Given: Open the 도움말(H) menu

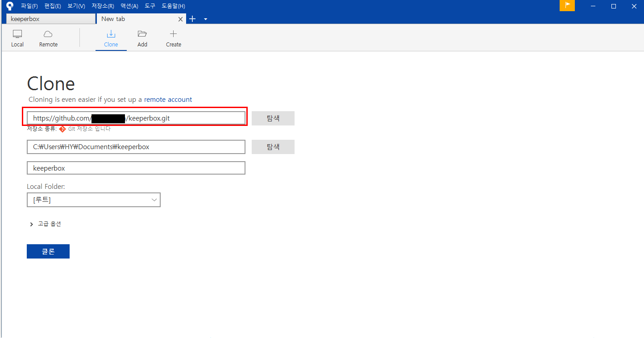Looking at the screenshot, I should click(173, 6).
